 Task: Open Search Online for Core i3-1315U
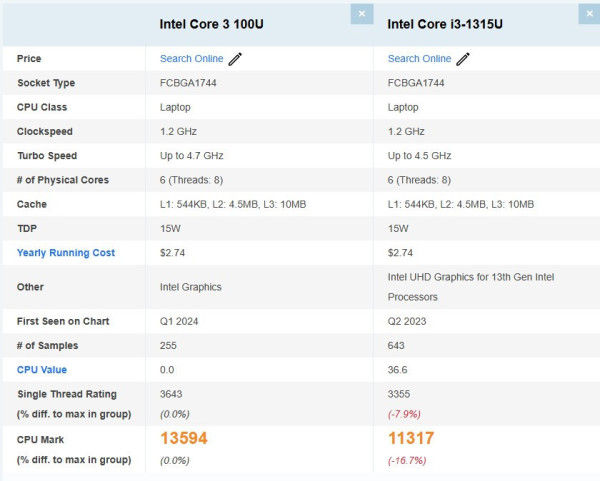click(419, 59)
